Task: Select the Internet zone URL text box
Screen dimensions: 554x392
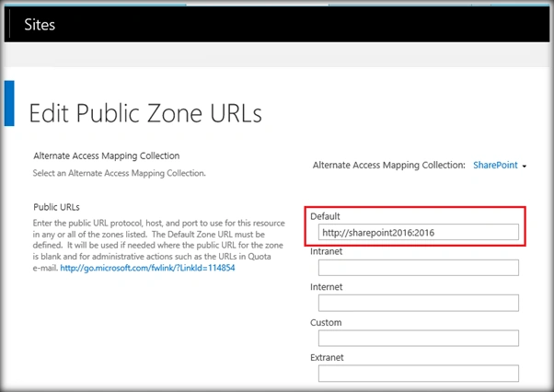Action: [419, 303]
